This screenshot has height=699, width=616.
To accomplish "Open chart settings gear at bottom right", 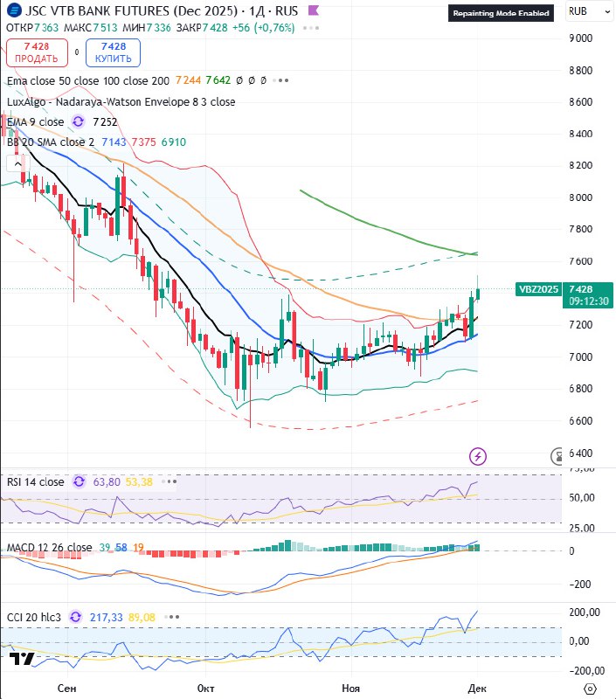I will (592, 689).
